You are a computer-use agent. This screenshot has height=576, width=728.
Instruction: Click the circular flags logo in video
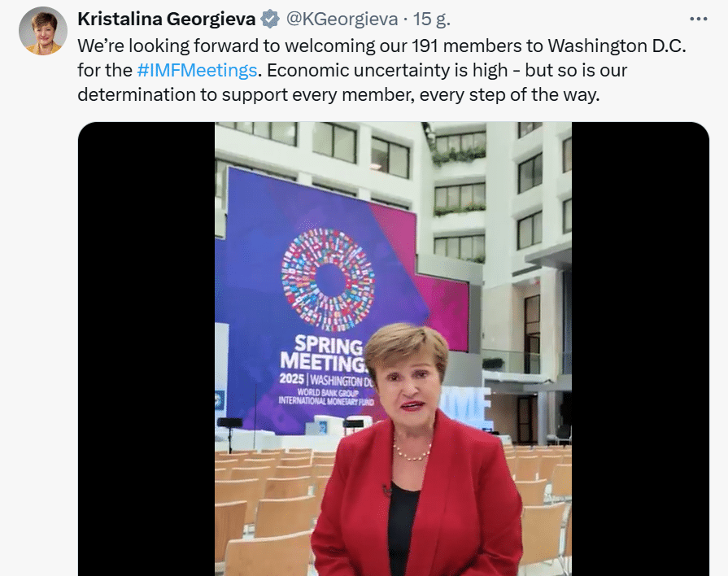(x=328, y=280)
